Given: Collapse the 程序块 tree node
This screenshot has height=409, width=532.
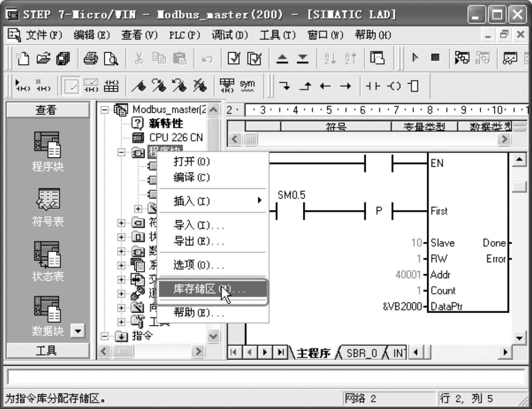Looking at the screenshot, I should point(122,152).
